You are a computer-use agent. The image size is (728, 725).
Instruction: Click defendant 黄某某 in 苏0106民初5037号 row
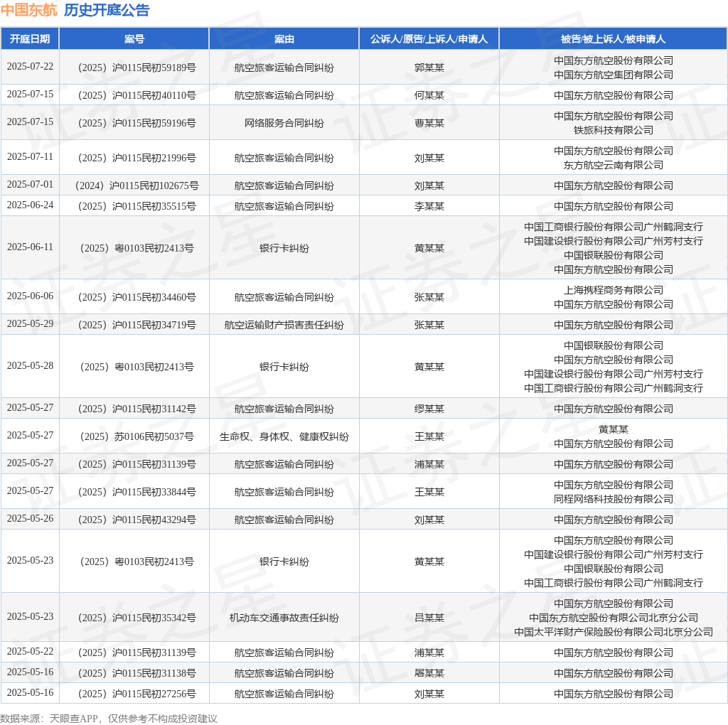point(614,430)
